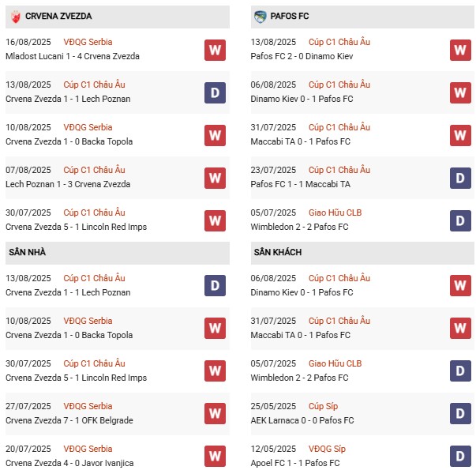Select the SÂN KHÁCH section header
The width and height of the screenshot is (476, 474).
(278, 252)
